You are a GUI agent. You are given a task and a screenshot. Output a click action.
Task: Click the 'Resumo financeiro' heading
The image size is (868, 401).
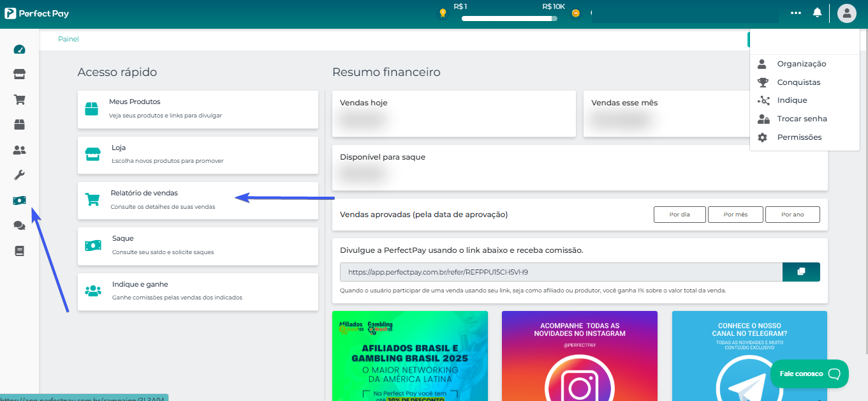coord(386,72)
